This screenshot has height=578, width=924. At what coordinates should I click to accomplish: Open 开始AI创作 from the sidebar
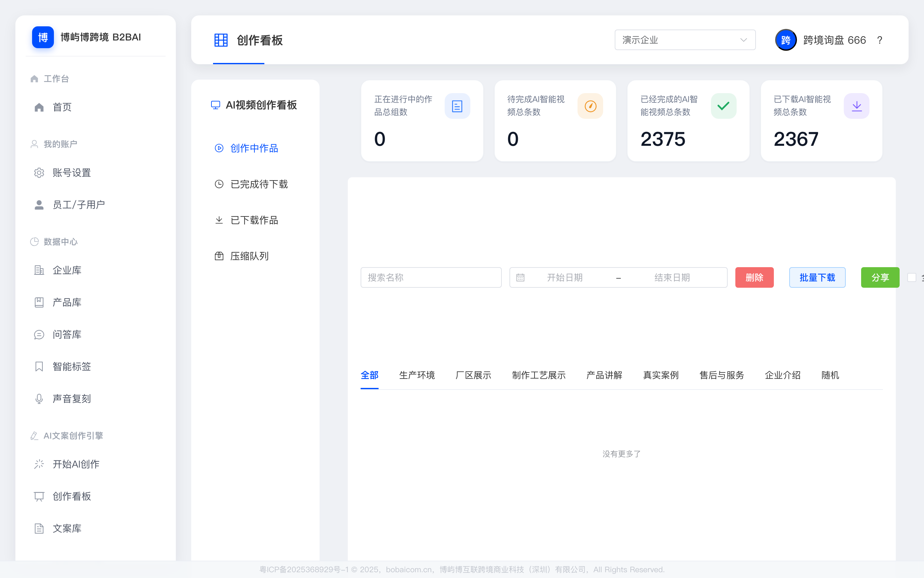(96, 464)
